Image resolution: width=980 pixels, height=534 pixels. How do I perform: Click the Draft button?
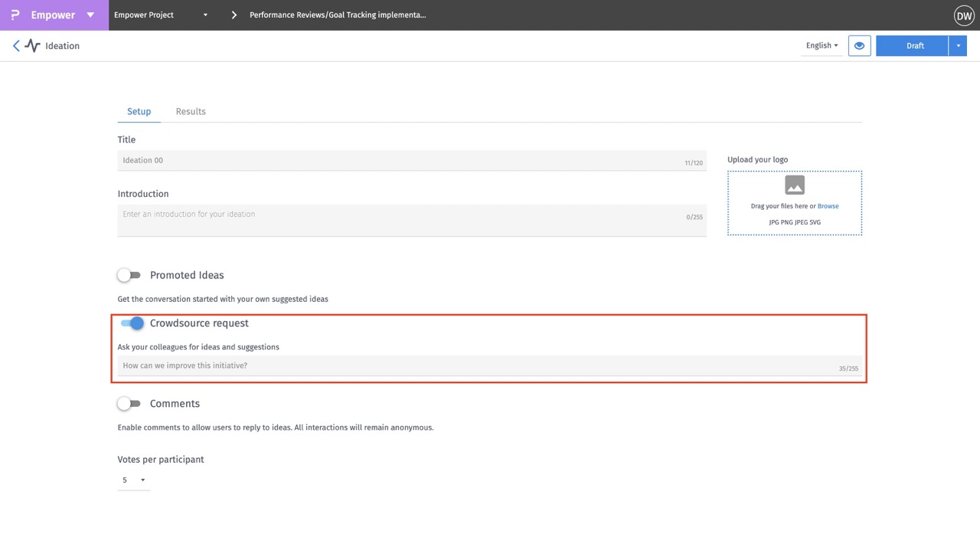(914, 46)
